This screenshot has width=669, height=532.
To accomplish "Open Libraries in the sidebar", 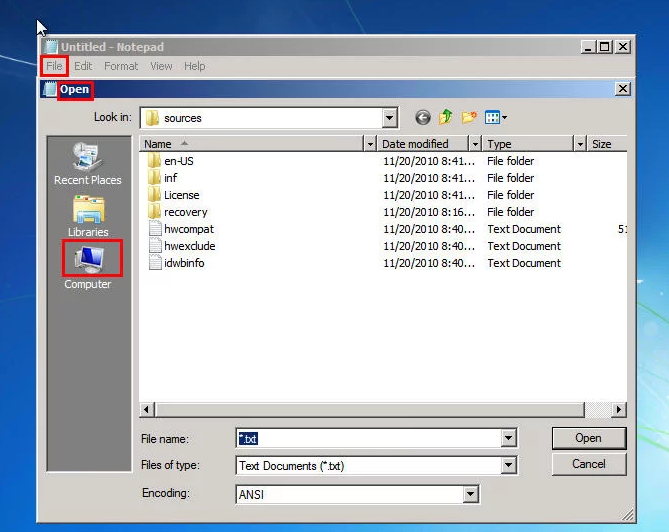I will pos(88,216).
